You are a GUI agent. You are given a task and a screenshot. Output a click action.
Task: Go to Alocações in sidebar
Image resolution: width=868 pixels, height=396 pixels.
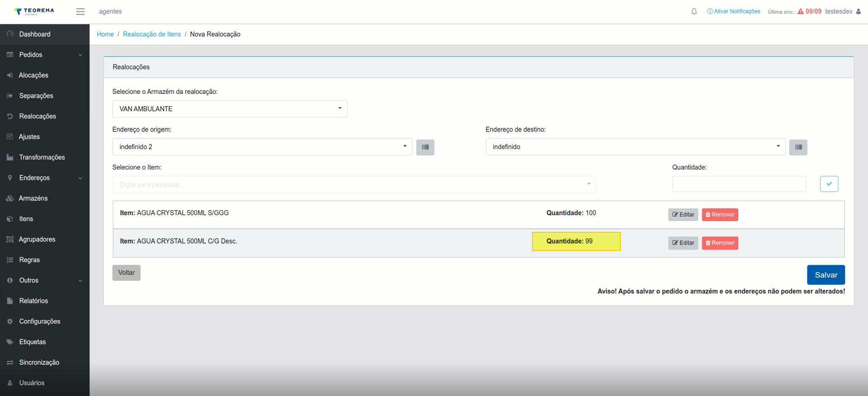click(45, 75)
